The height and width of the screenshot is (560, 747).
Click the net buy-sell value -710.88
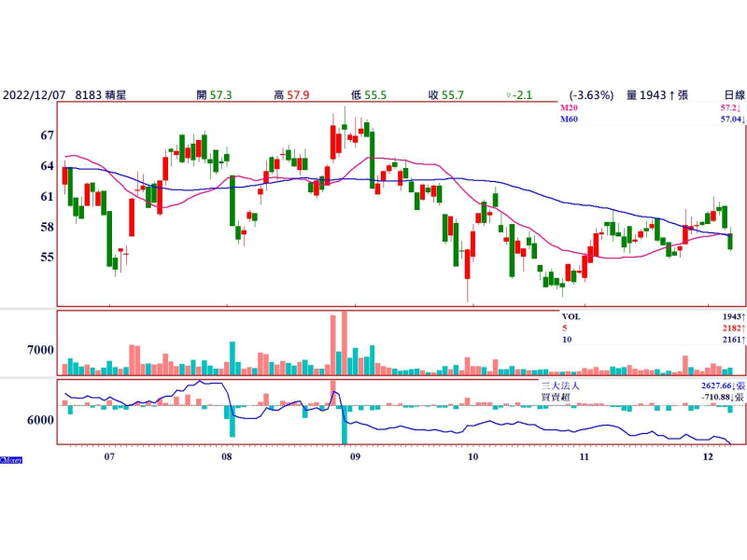(723, 398)
